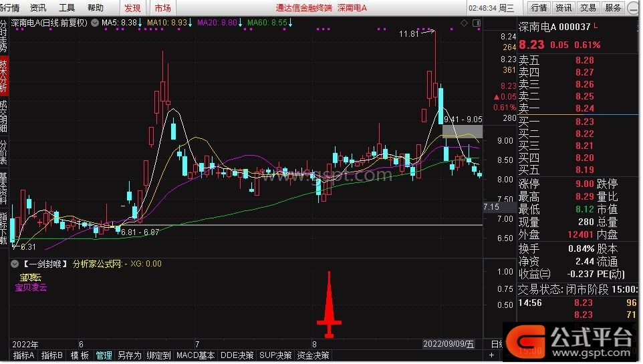The width and height of the screenshot is (643, 364).
Task: Click the 换手 value 0.84%
Action: pos(581,249)
